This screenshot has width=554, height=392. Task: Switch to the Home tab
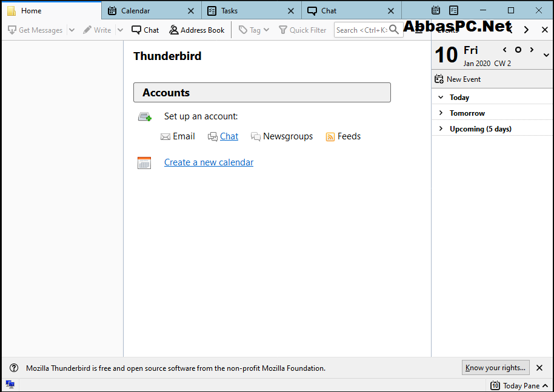point(52,10)
